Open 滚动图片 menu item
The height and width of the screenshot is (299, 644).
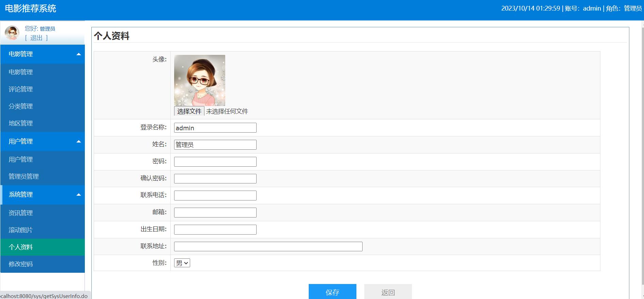click(x=43, y=230)
